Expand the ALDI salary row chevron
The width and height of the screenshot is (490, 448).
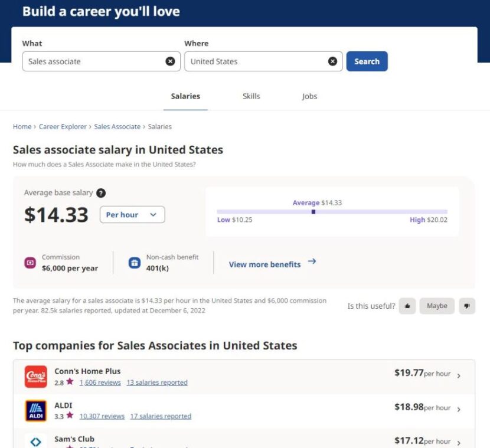pos(459,409)
